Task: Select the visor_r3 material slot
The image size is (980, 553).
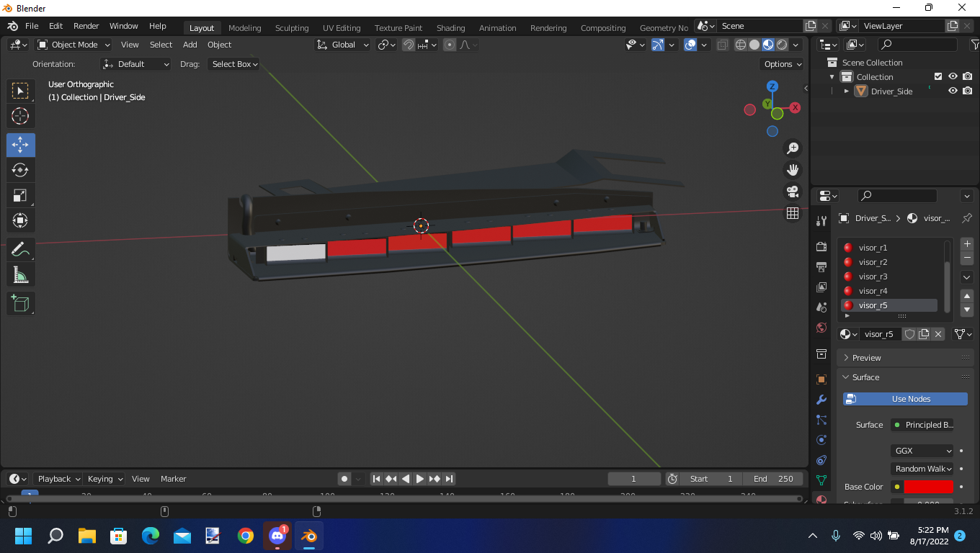Action: click(873, 276)
